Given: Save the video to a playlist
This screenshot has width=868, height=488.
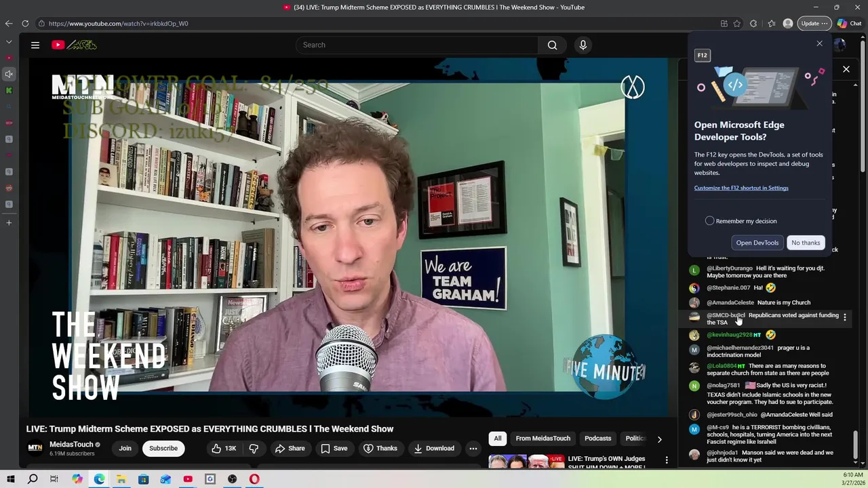Looking at the screenshot, I should tap(334, 448).
